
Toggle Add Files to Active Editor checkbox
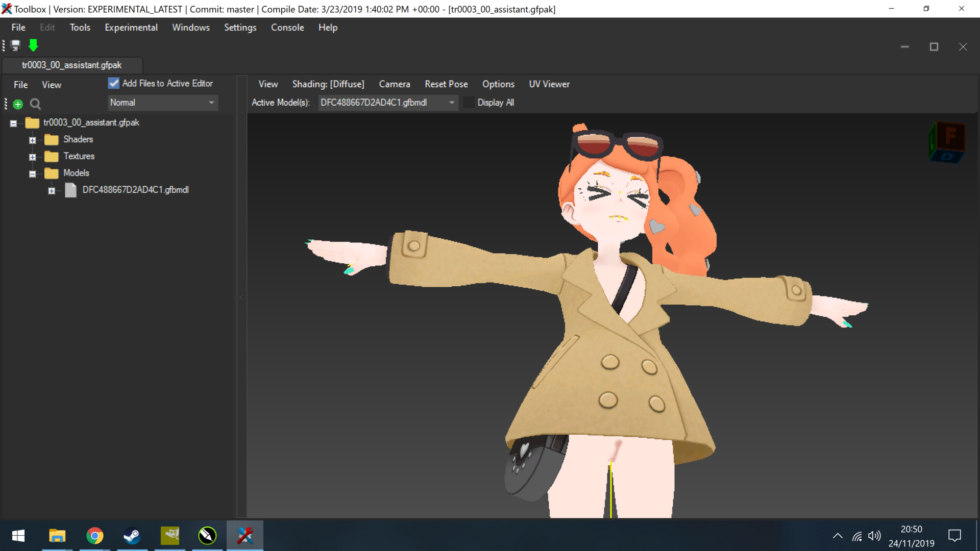pos(114,83)
